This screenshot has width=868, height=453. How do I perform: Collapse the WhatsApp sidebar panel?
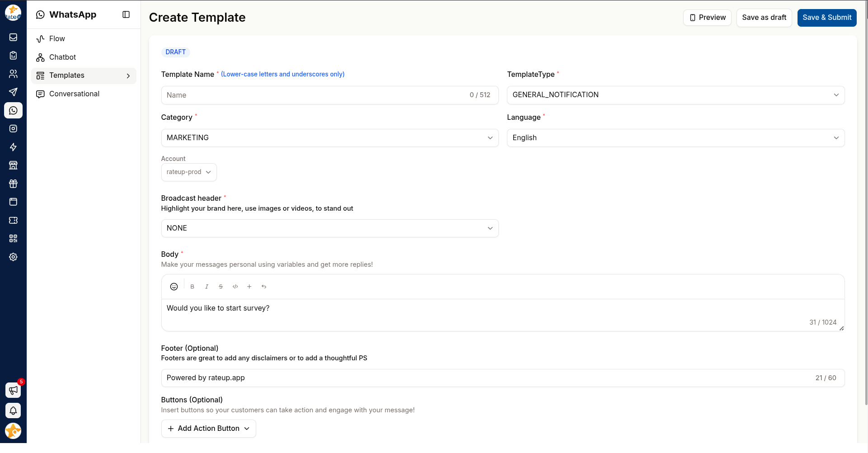point(126,14)
